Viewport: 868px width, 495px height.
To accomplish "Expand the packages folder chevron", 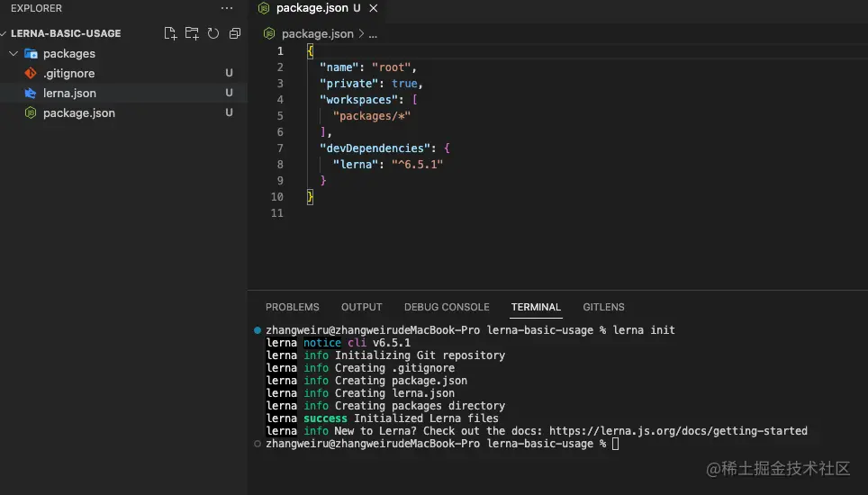I will pyautogui.click(x=14, y=54).
